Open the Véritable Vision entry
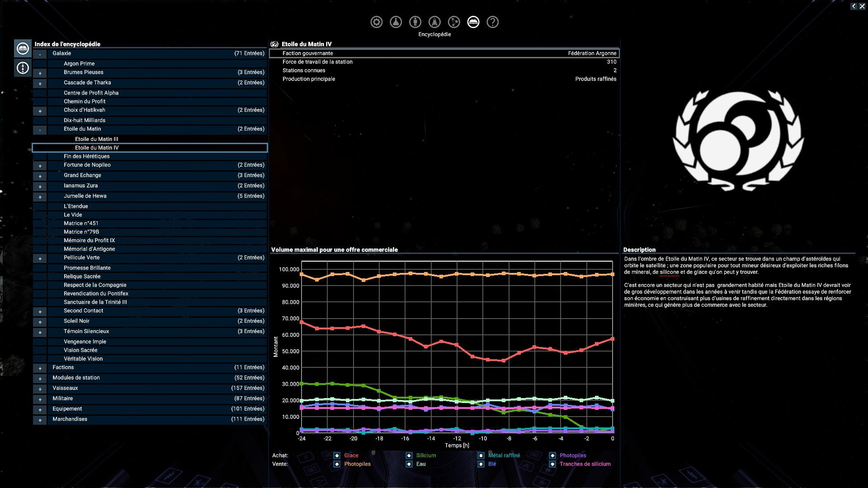The image size is (868, 488). click(83, 359)
